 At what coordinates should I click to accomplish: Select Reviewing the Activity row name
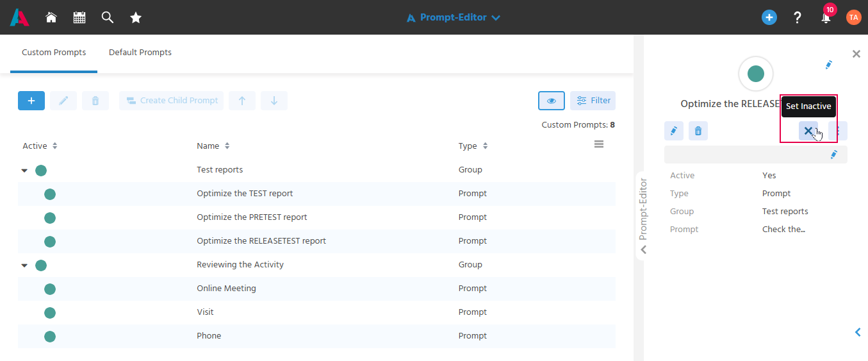[x=240, y=264]
